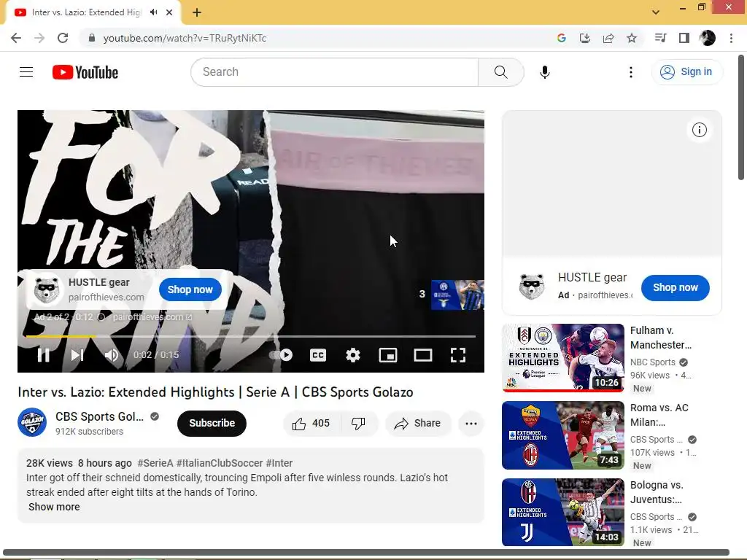
Task: Open new browser tab
Action: click(197, 12)
